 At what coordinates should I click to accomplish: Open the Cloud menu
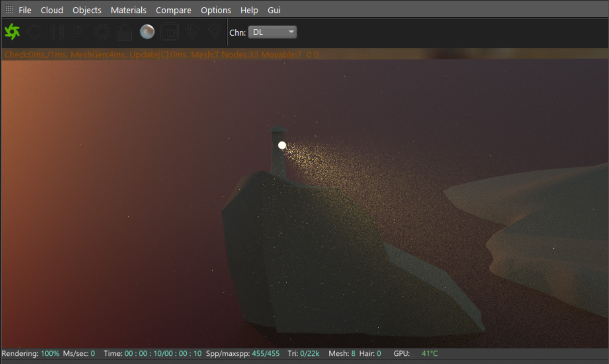(52, 10)
